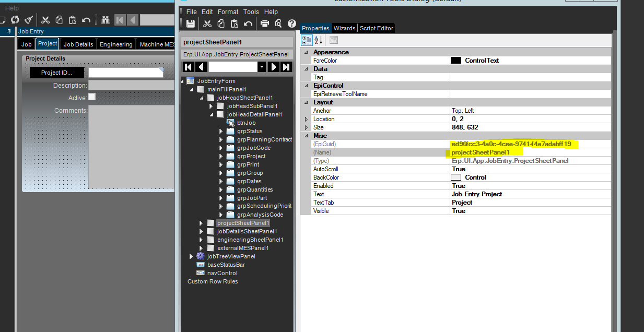Click Cut scissors icon in Job Entry toolbar
This screenshot has width=644, height=332.
point(45,20)
